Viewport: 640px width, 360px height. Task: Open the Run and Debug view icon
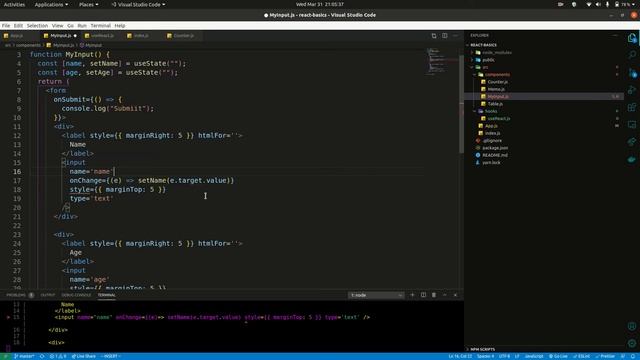coord(632,90)
